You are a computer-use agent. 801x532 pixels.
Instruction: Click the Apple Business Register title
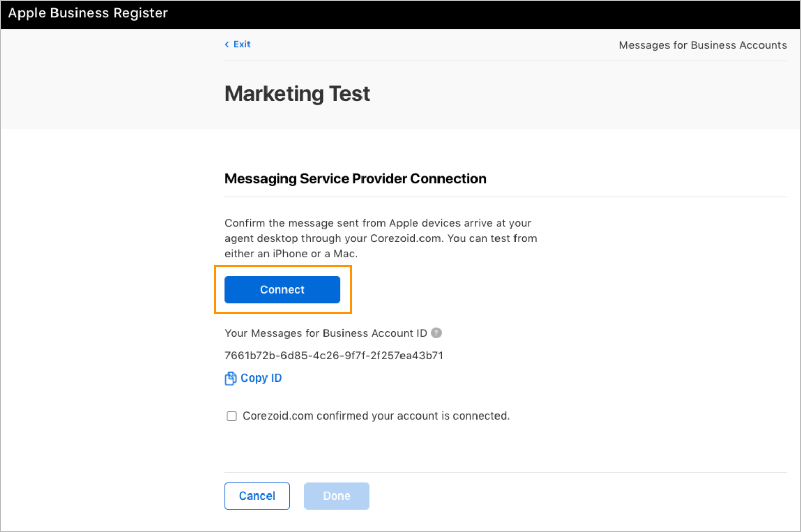click(88, 13)
